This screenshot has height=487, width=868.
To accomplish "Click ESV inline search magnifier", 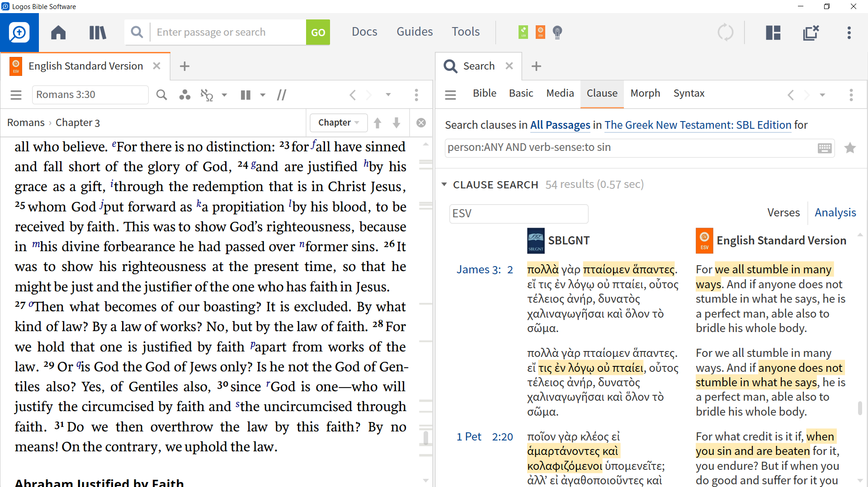I will tap(161, 95).
